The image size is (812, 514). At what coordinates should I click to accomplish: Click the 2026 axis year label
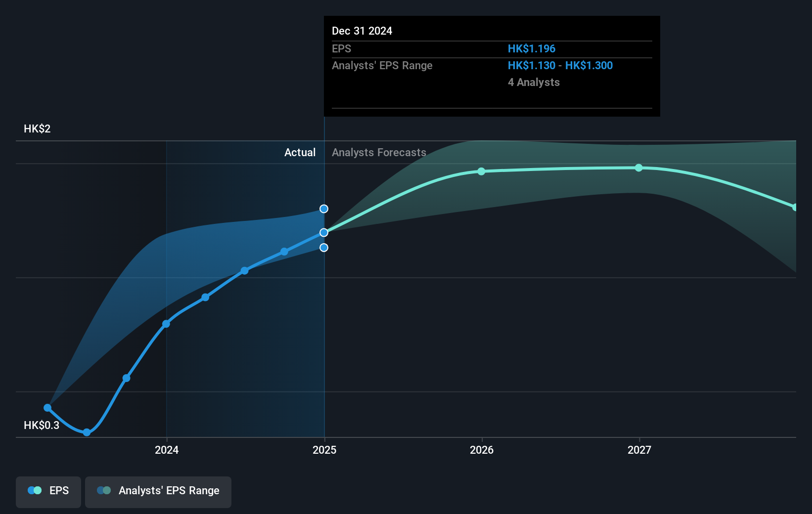pyautogui.click(x=481, y=450)
